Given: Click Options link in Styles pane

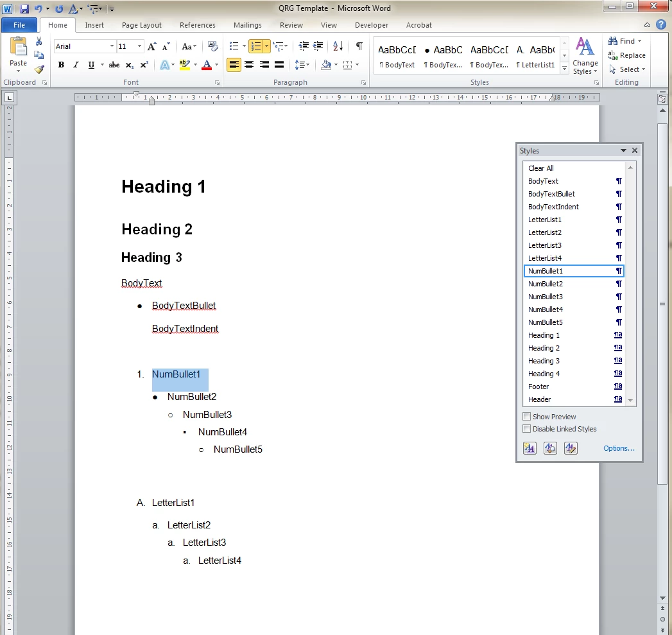Looking at the screenshot, I should click(619, 448).
